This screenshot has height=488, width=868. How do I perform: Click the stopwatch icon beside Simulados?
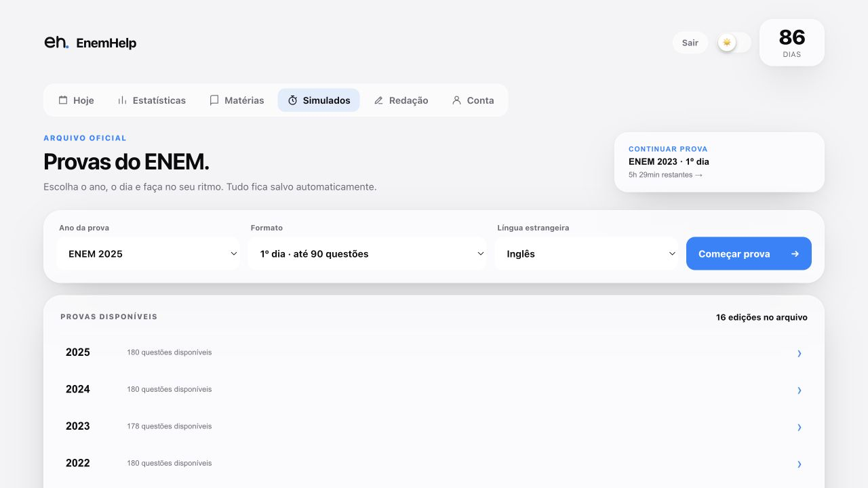point(293,100)
